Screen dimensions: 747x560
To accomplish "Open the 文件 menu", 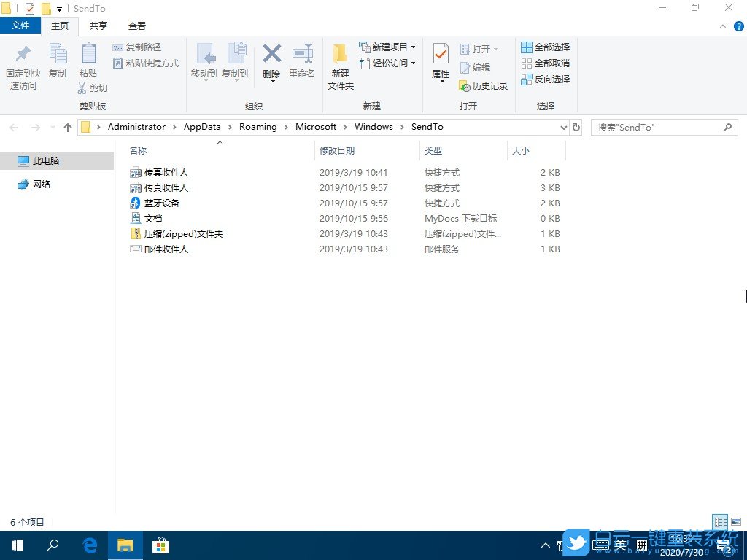I will [20, 26].
